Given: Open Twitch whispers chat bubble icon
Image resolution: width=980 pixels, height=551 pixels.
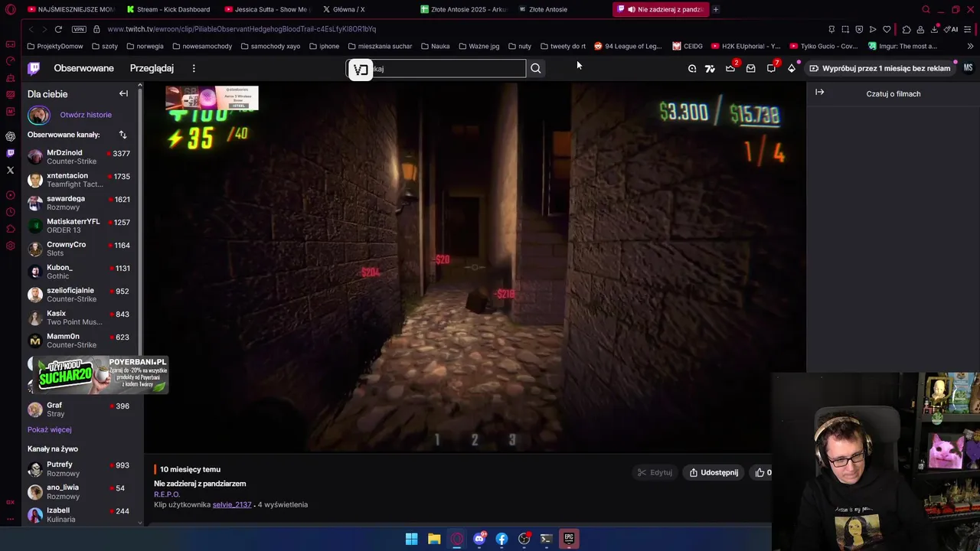Looking at the screenshot, I should (x=771, y=68).
